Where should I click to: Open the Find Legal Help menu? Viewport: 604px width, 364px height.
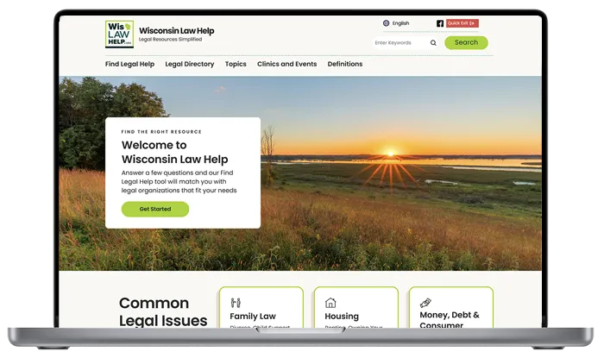pyautogui.click(x=129, y=64)
